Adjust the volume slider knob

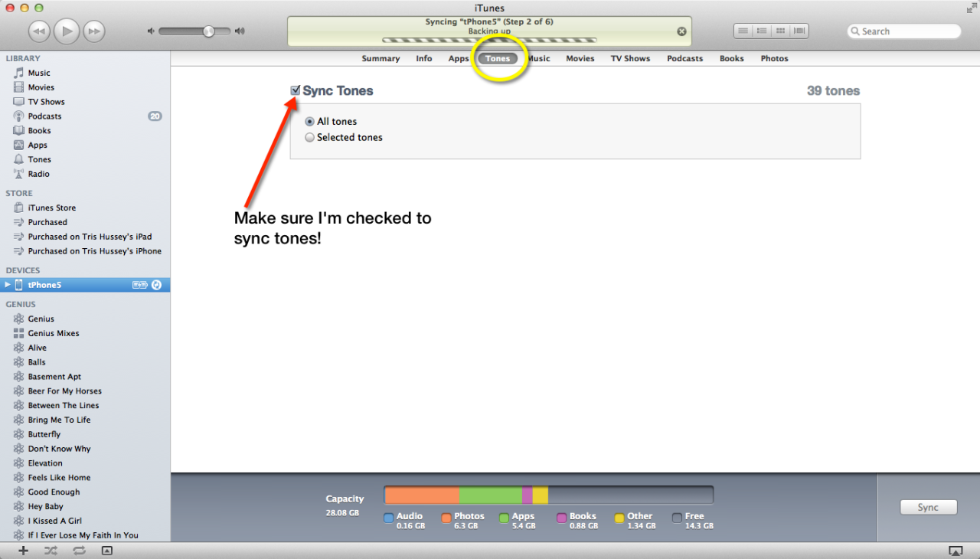(x=208, y=31)
